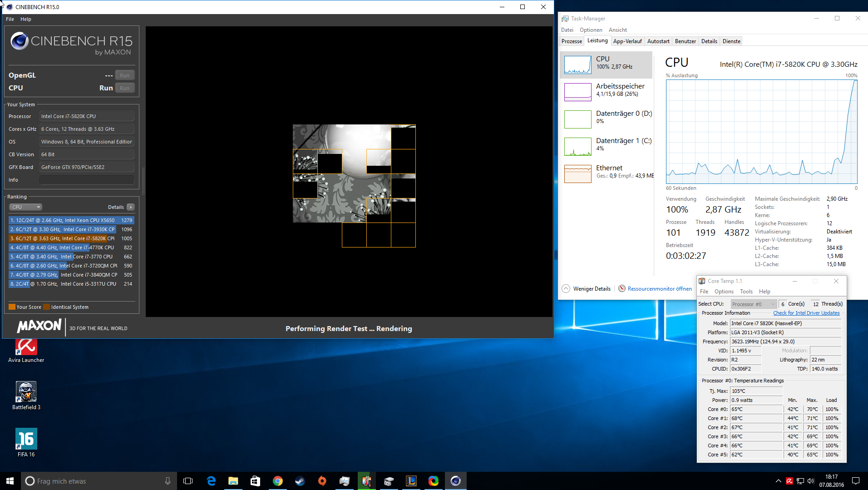Click the Cortana microphone icon
Viewport: 868px width, 490px height.
coord(168,481)
